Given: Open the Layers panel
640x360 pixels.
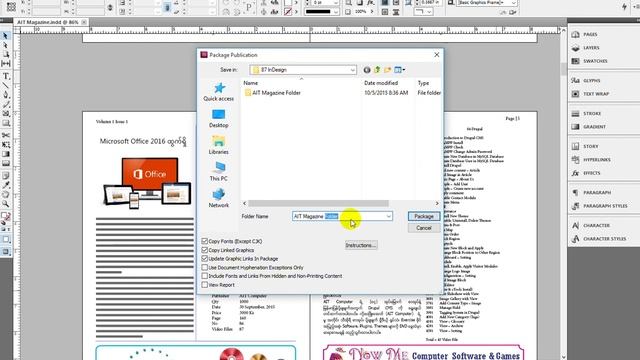Looking at the screenshot, I should 591,48.
